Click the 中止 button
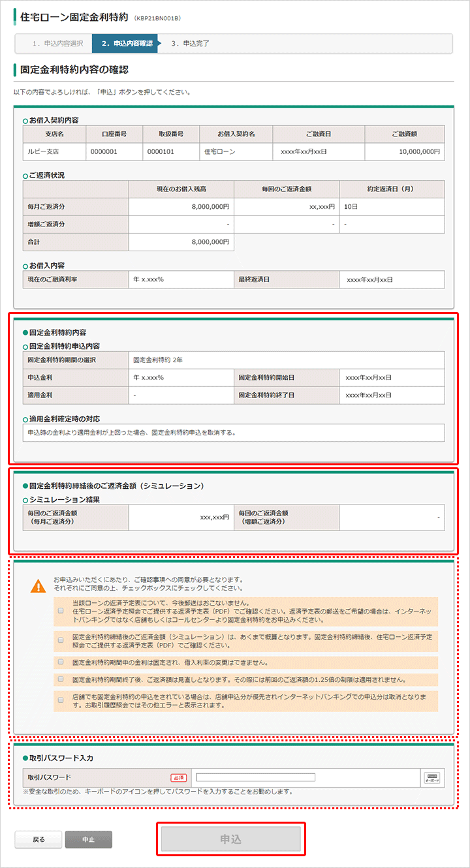Image resolution: width=470 pixels, height=868 pixels. click(x=89, y=839)
